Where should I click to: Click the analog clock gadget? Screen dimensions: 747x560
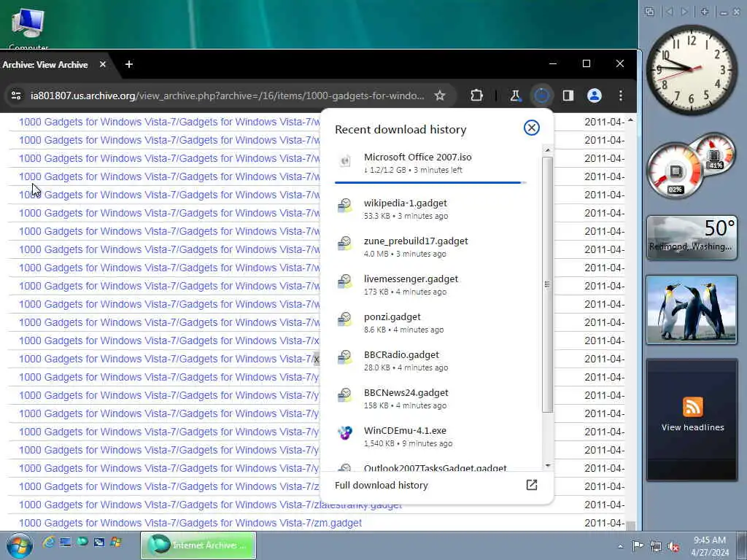click(x=691, y=69)
